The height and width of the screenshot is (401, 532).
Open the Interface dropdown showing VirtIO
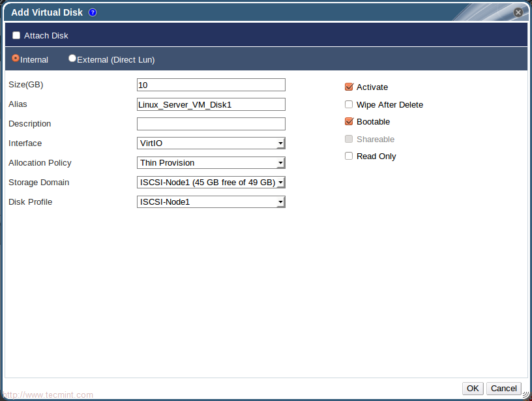tap(211, 143)
